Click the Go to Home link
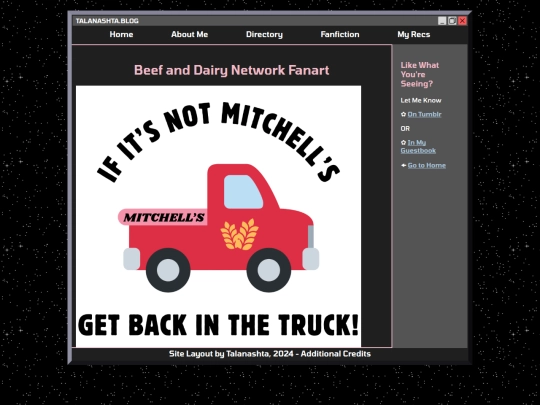This screenshot has height=405, width=540. click(427, 165)
